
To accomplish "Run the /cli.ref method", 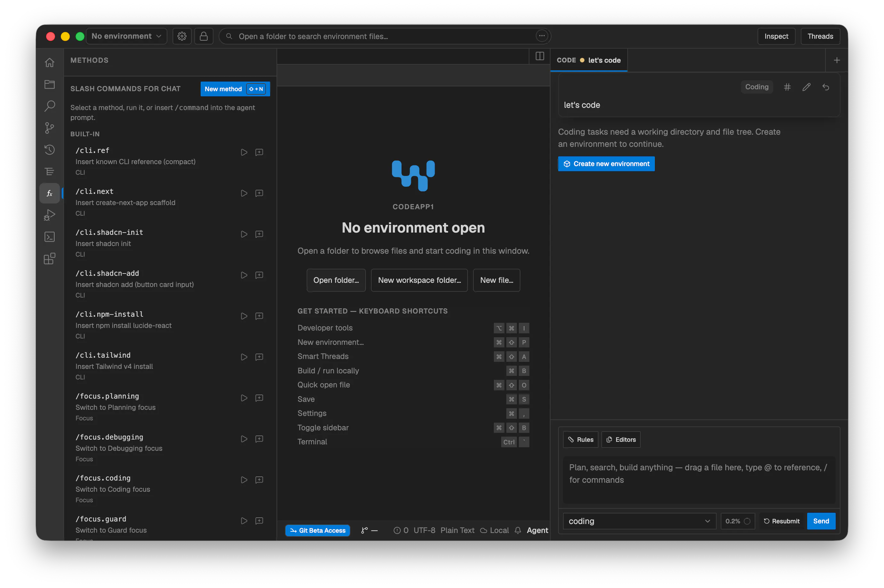I will click(x=244, y=152).
